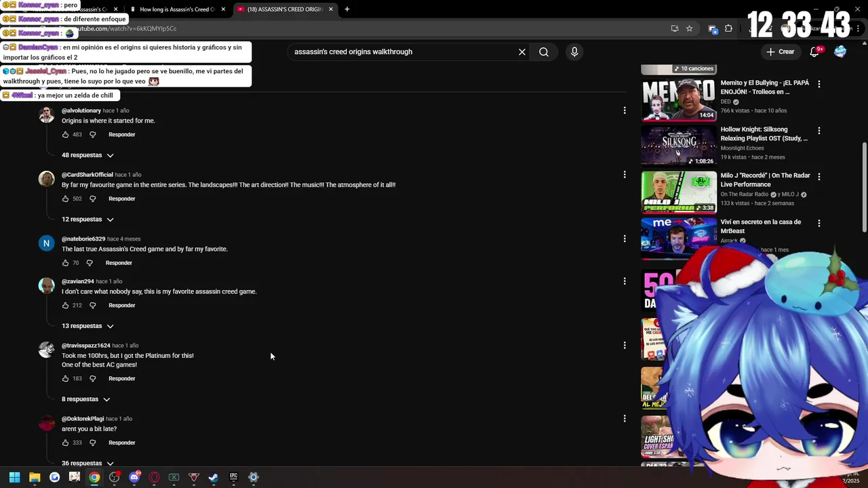
Task: Open YouTube notifications bell
Action: [x=815, y=52]
